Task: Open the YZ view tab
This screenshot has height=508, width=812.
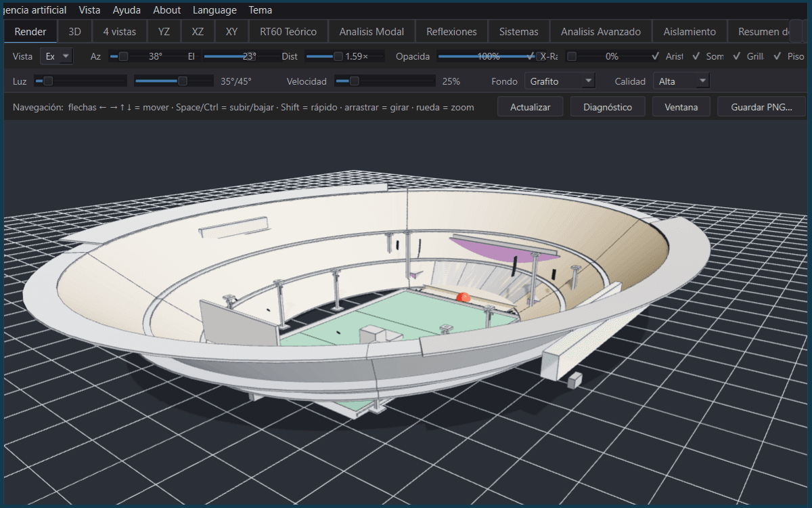Action: (164, 31)
